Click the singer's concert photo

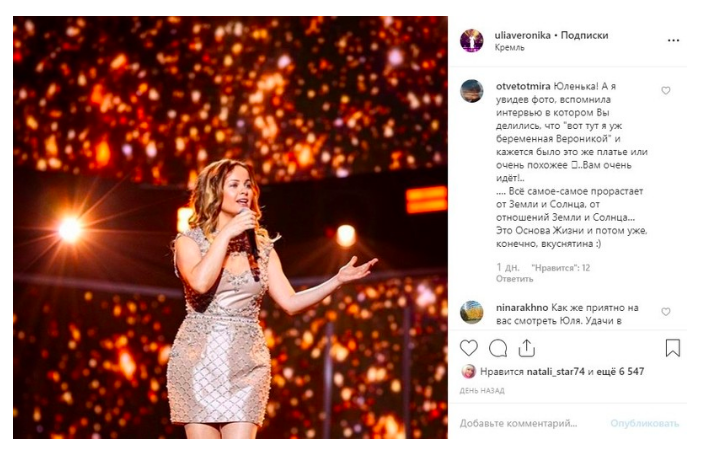[x=230, y=228]
